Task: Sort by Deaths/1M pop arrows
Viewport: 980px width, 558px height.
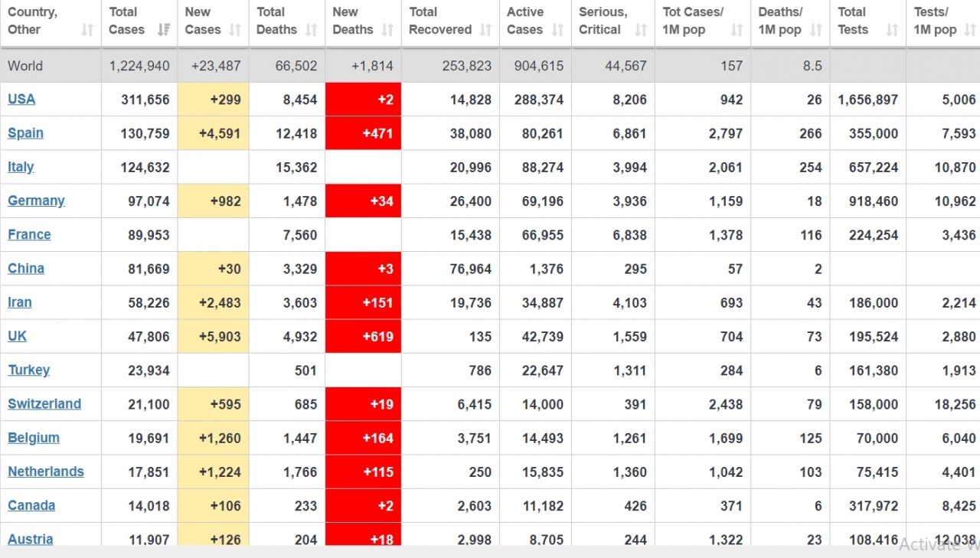Action: [816, 30]
